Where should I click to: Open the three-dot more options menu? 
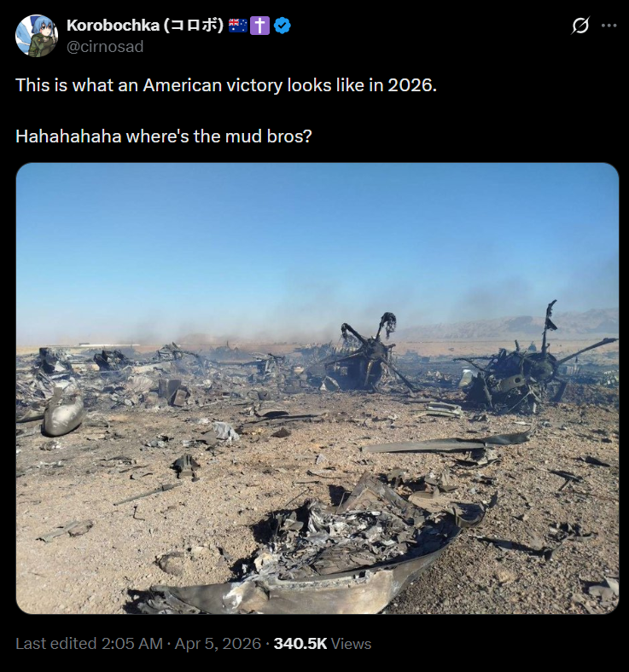point(609,26)
